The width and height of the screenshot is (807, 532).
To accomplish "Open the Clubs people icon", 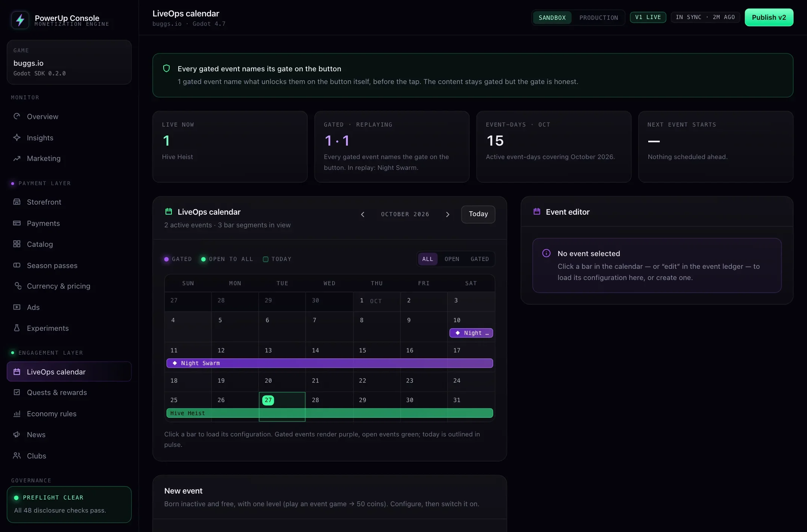I will tap(17, 455).
